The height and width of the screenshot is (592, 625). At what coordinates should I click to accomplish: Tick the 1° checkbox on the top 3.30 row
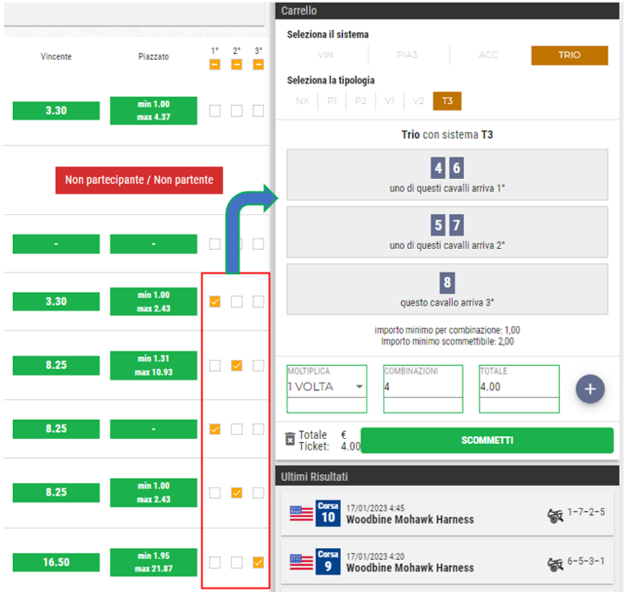[x=215, y=111]
